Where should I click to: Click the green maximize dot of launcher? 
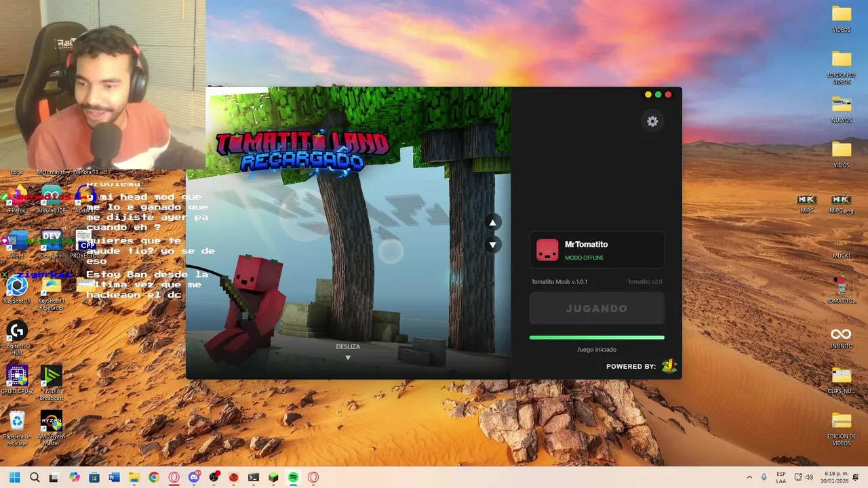658,95
